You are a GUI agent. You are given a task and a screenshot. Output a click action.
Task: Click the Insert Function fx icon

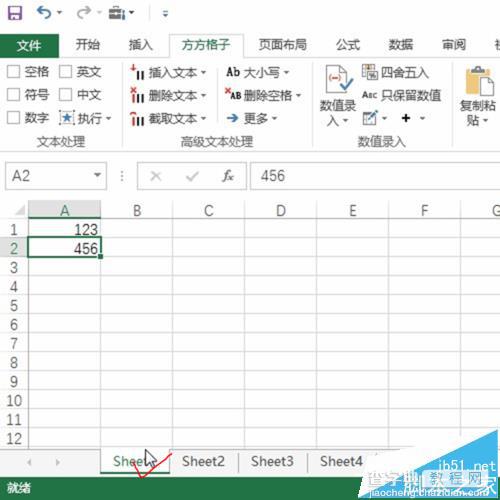228,176
